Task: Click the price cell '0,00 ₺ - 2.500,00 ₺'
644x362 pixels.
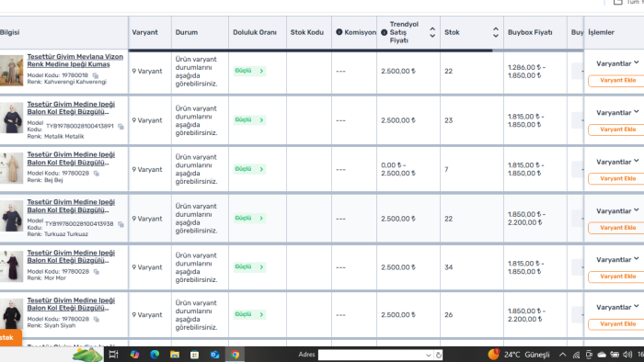Action: 398,169
